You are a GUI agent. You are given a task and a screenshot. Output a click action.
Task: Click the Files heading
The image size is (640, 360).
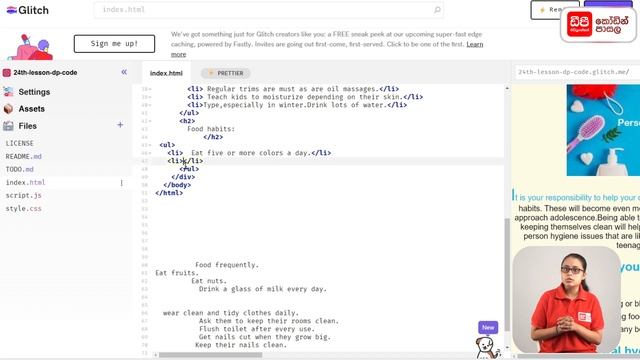pyautogui.click(x=27, y=126)
